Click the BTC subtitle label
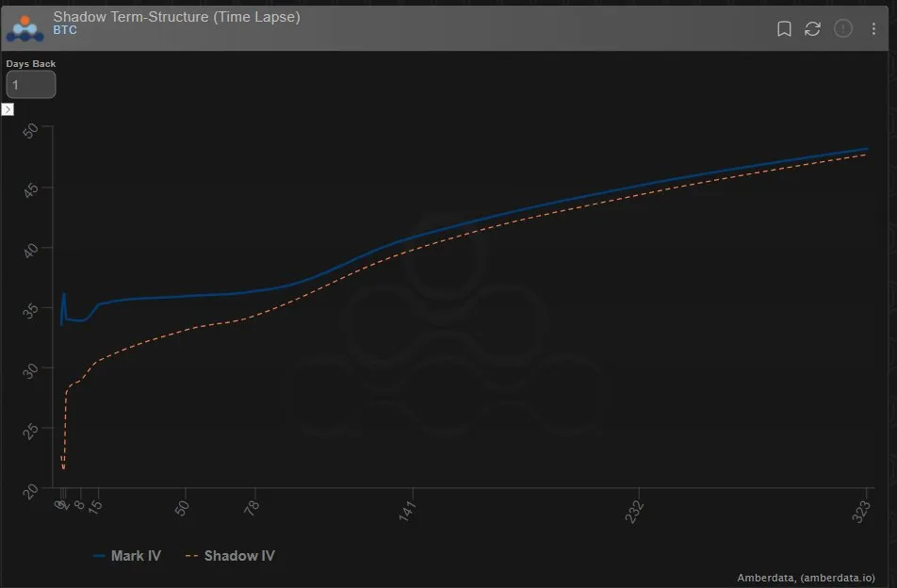The width and height of the screenshot is (897, 588). point(65,30)
